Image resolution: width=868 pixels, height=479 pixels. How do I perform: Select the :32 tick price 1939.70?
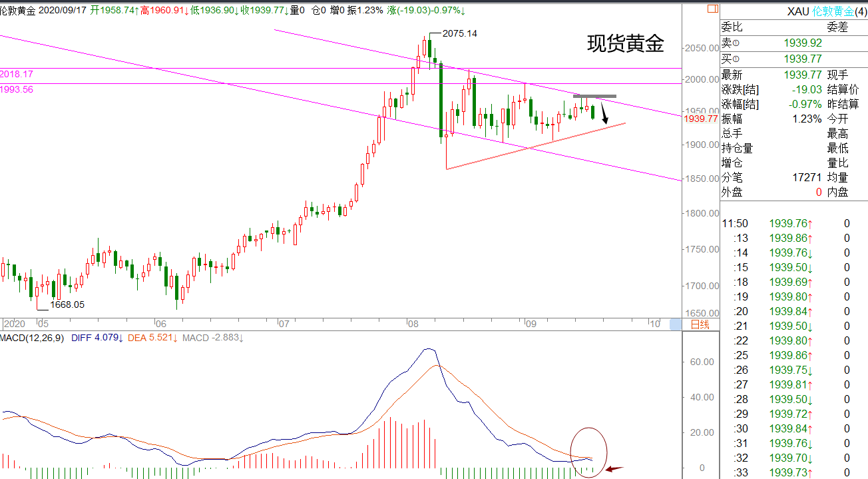[791, 458]
